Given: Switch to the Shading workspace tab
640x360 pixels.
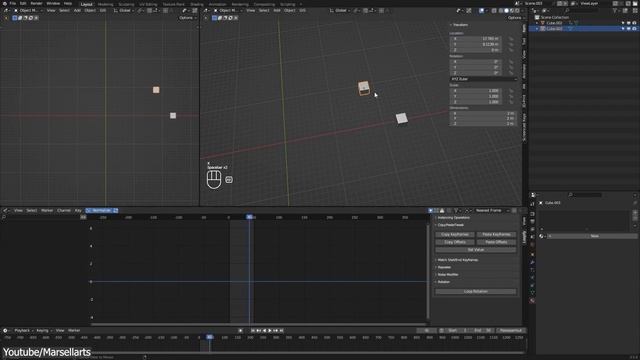Looking at the screenshot, I should tap(197, 4).
